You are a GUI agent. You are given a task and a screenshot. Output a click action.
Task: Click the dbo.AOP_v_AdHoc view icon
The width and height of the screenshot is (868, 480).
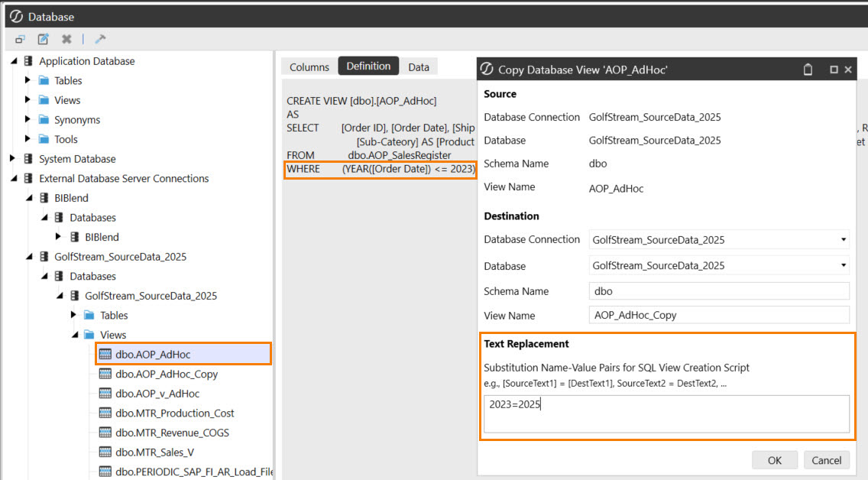(x=105, y=393)
